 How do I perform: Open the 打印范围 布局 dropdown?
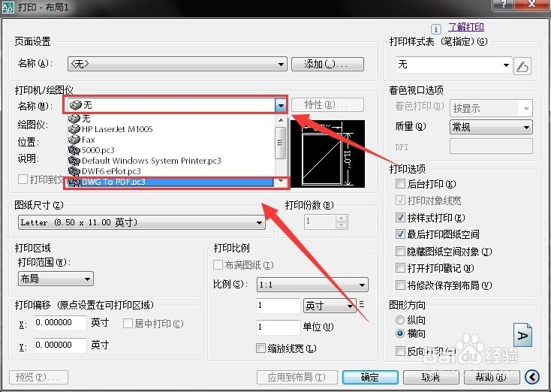click(56, 279)
